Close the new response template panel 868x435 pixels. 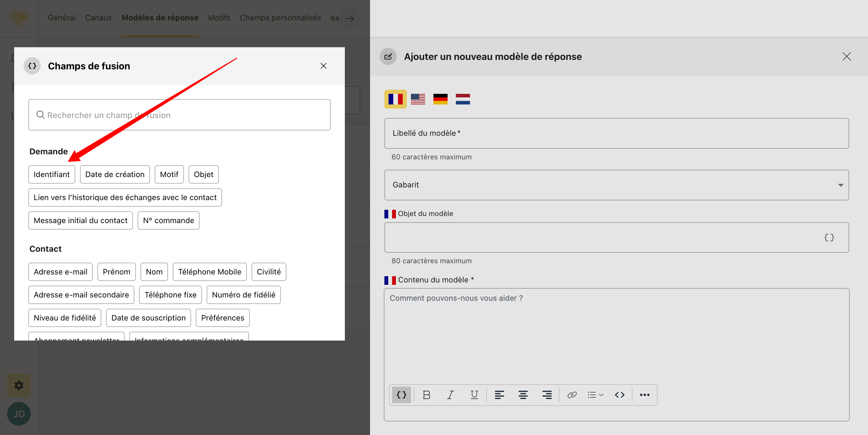pyautogui.click(x=846, y=57)
